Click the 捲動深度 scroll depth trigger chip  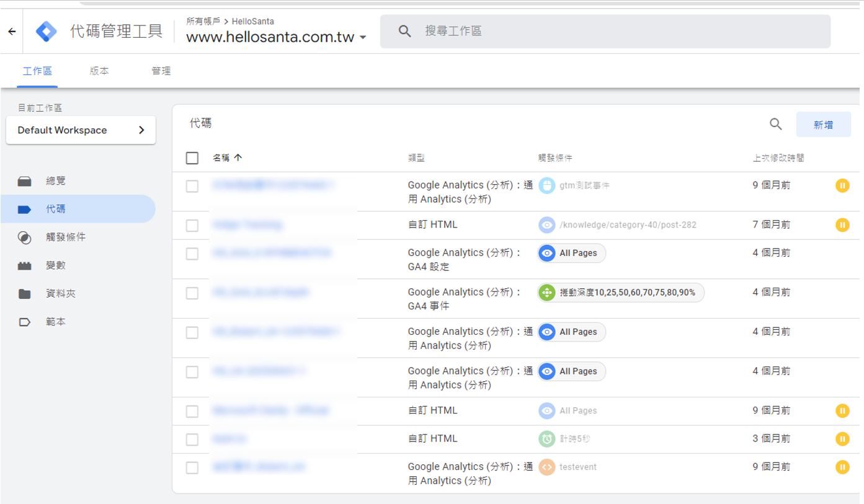[621, 293]
